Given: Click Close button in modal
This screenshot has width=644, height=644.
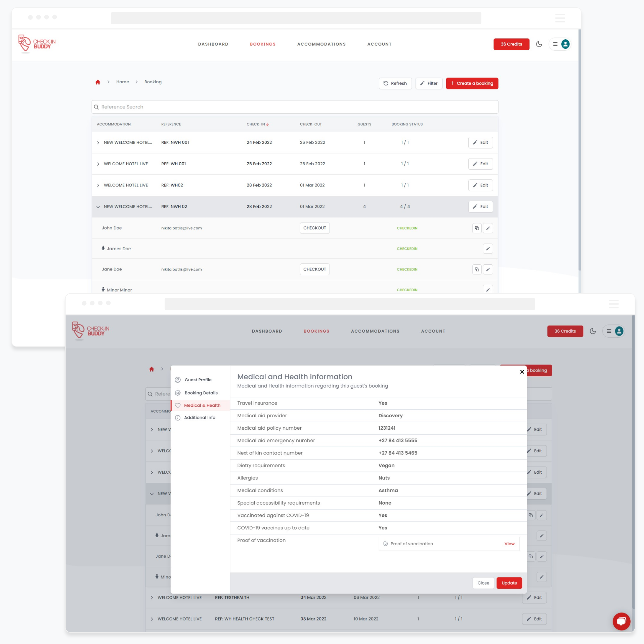Looking at the screenshot, I should tap(483, 583).
